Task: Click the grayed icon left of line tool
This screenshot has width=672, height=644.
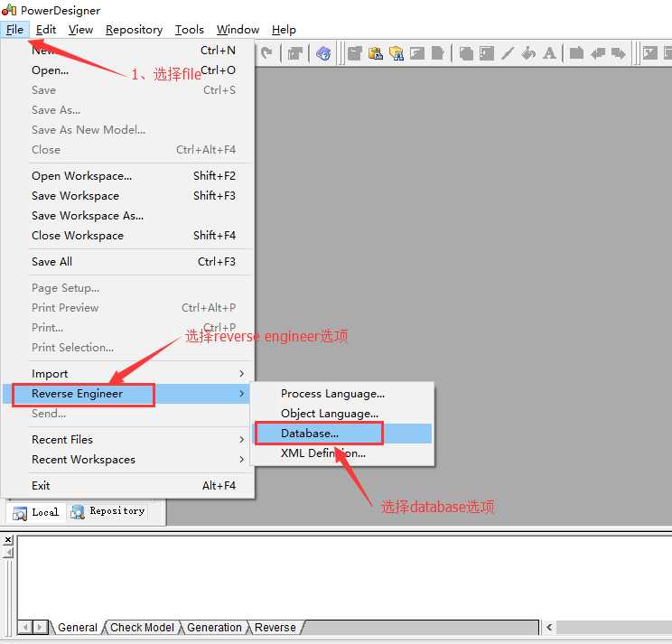Action: click(487, 53)
